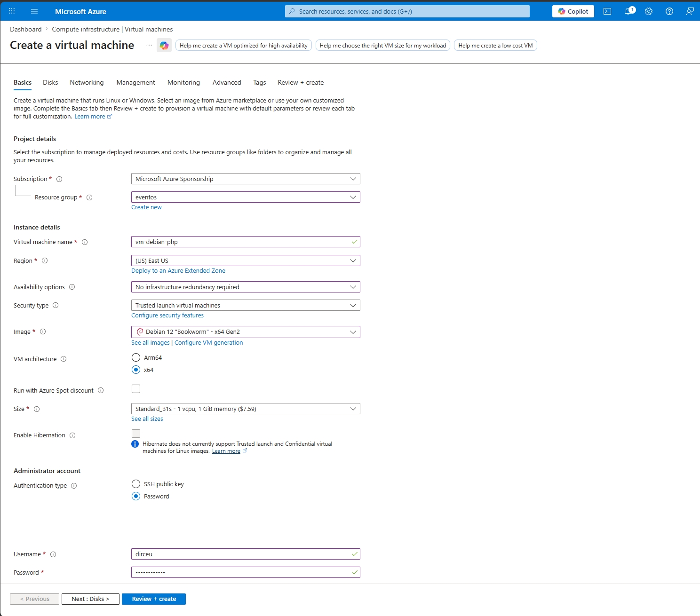Choose Password authentication

(x=136, y=496)
